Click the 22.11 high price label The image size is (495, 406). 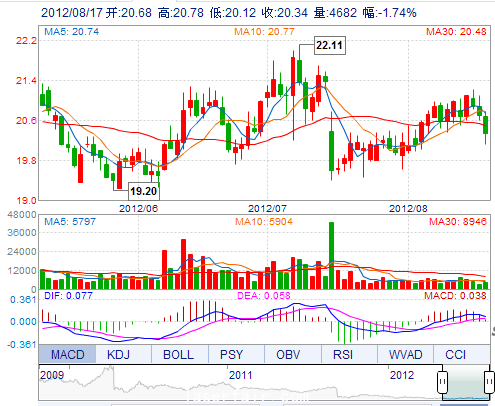pyautogui.click(x=330, y=45)
